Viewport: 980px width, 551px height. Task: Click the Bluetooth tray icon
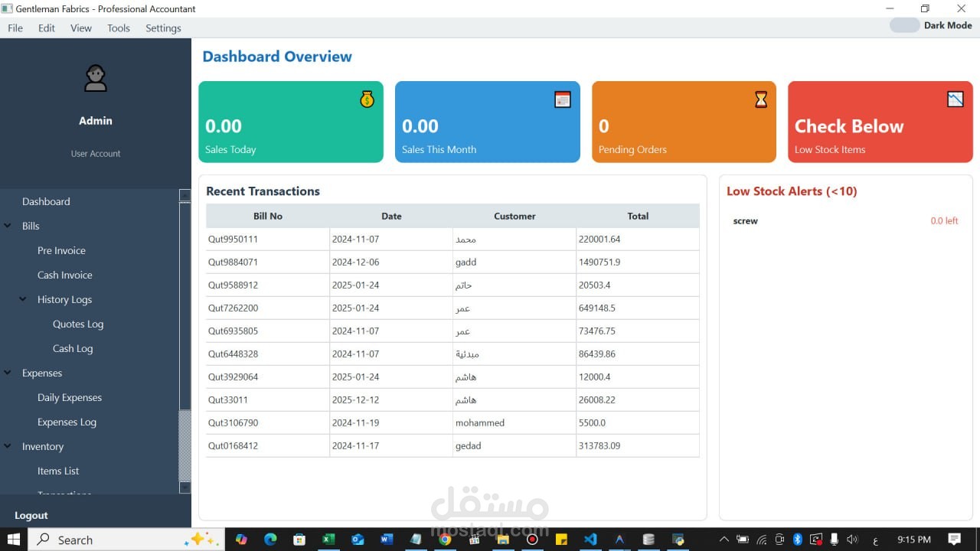tap(797, 540)
